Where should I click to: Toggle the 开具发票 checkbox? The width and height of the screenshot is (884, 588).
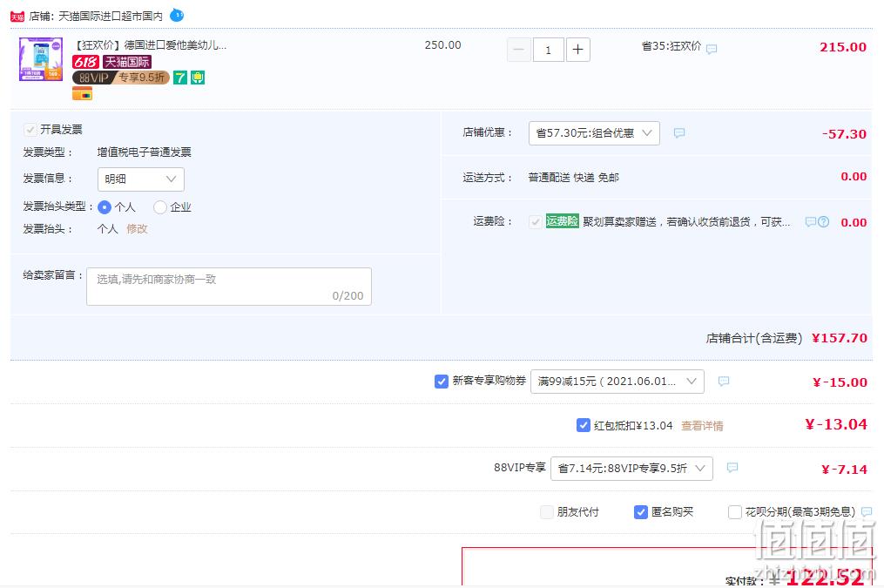pyautogui.click(x=30, y=130)
